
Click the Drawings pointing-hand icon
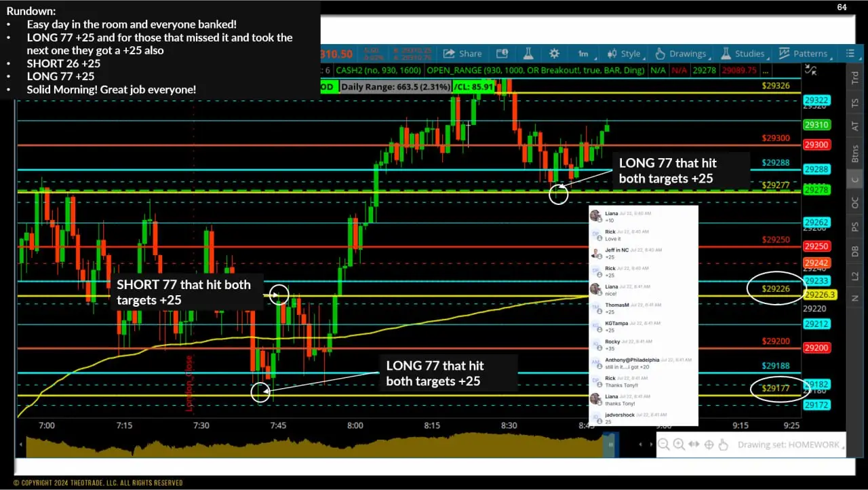coord(660,54)
